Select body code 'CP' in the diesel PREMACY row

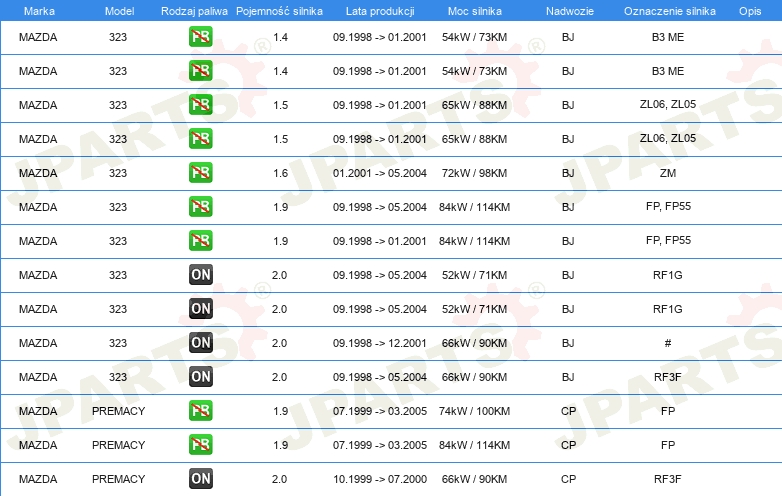568,479
